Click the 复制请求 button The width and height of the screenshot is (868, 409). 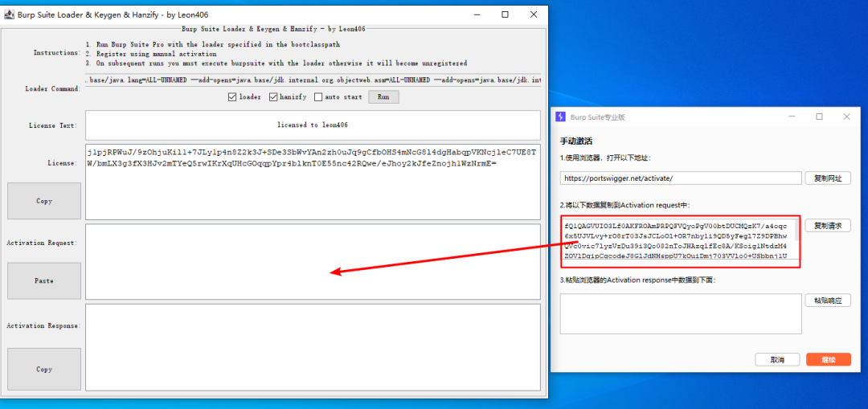pos(828,226)
